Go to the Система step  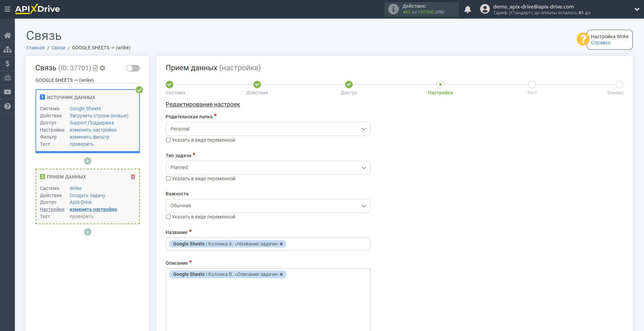pyautogui.click(x=170, y=85)
